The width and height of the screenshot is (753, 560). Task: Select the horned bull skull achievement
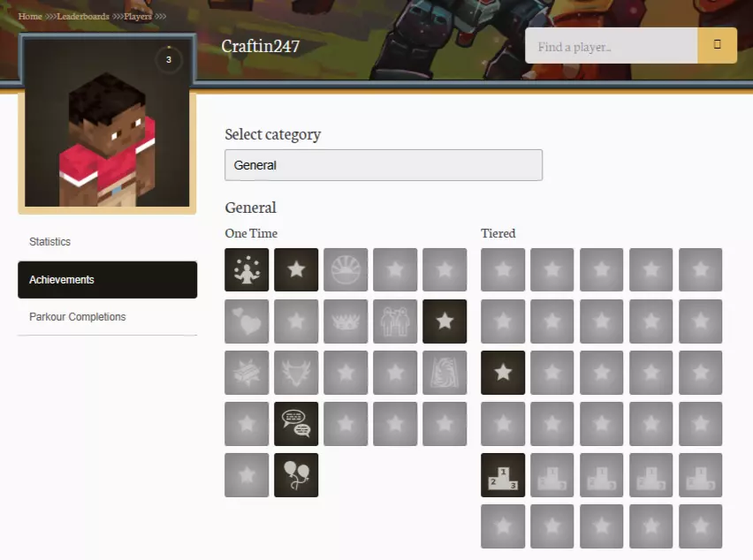[x=296, y=373]
